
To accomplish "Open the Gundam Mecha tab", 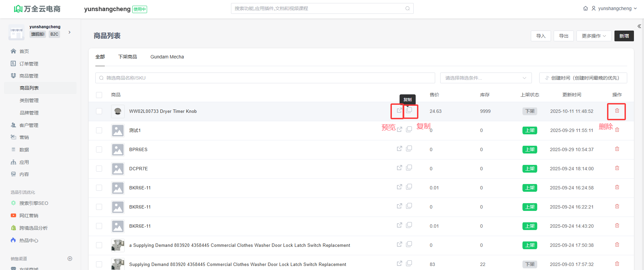I will pos(167,57).
